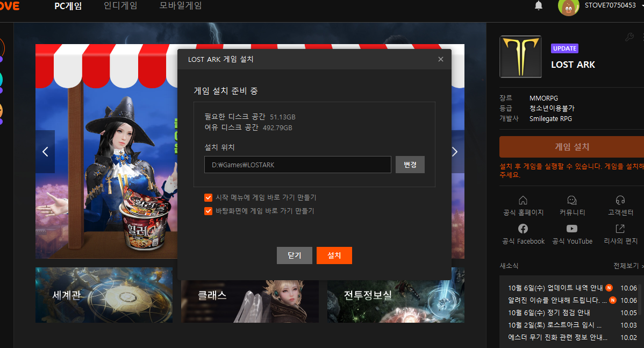Toggle desktop shortcut checkbox

(209, 211)
